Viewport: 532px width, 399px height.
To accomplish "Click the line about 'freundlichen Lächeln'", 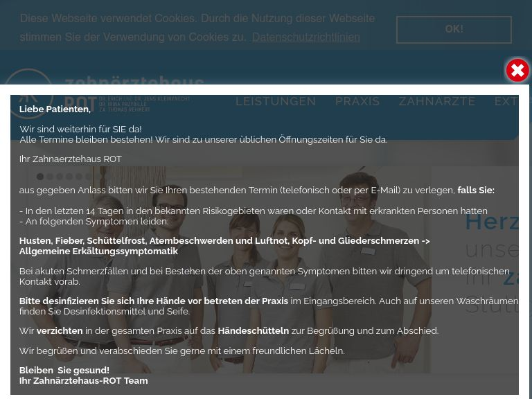I will (x=182, y=351).
